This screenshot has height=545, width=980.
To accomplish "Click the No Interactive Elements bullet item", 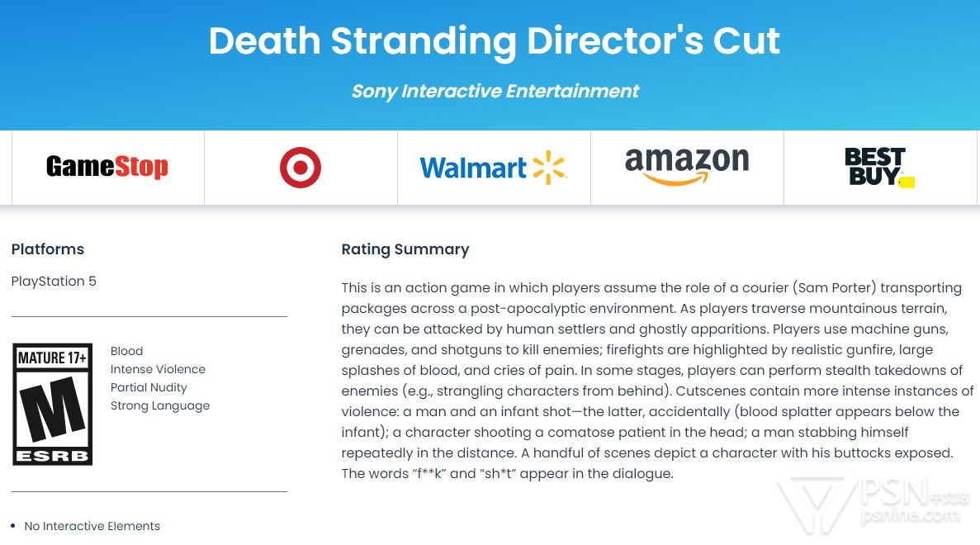I will [x=92, y=526].
